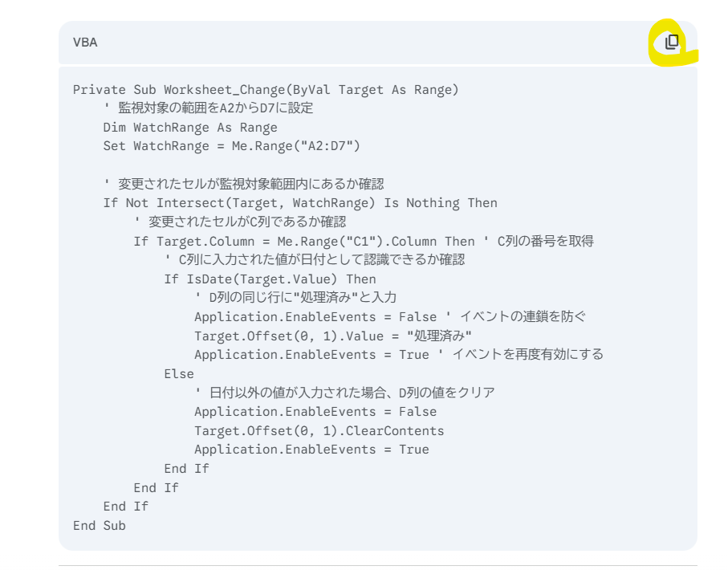Click the Dim WatchRange As Range line

pos(190,128)
